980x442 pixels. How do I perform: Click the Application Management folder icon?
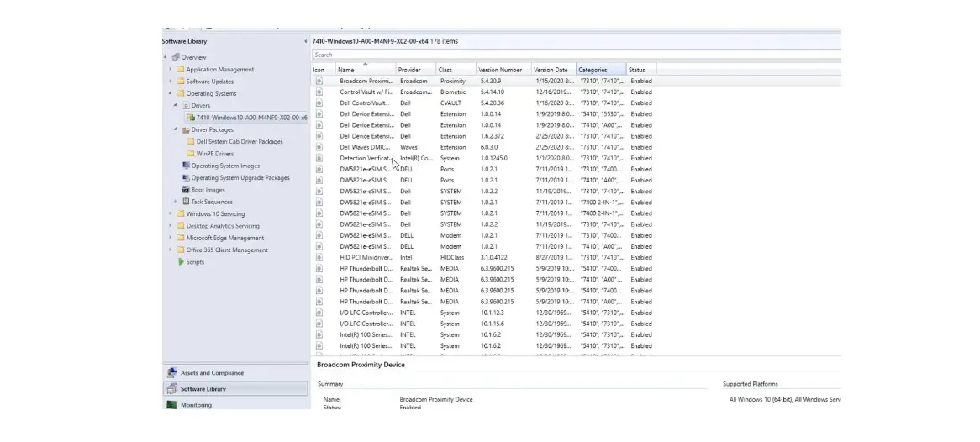point(181,70)
